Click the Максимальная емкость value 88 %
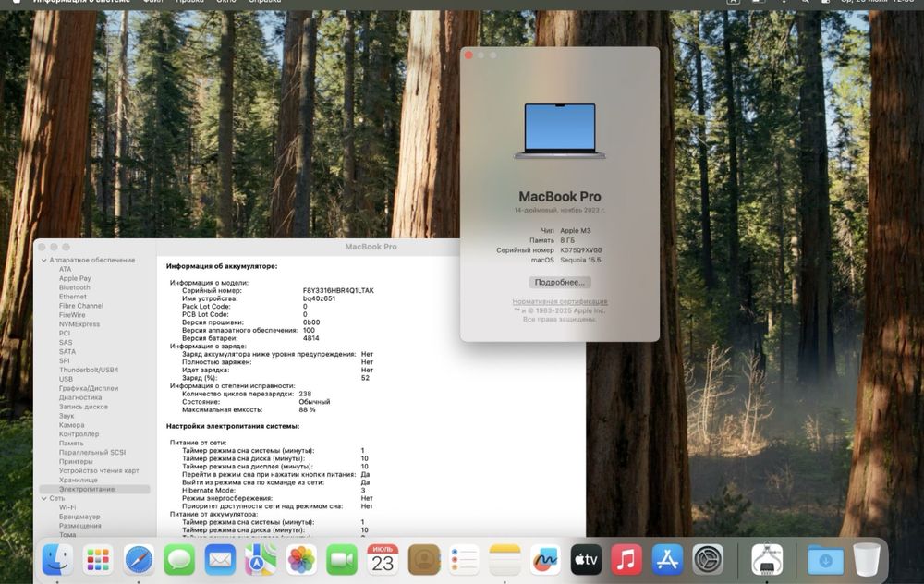924x584 pixels. pos(307,409)
